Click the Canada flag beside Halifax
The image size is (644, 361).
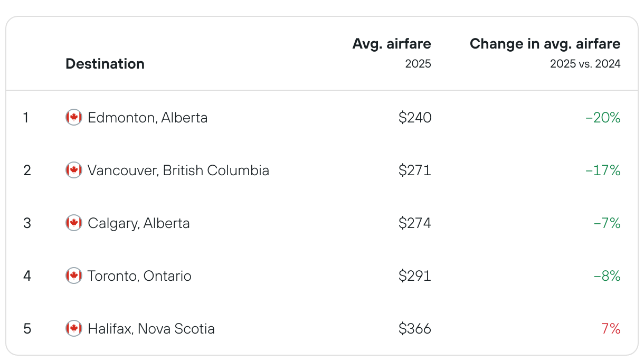[x=74, y=328]
